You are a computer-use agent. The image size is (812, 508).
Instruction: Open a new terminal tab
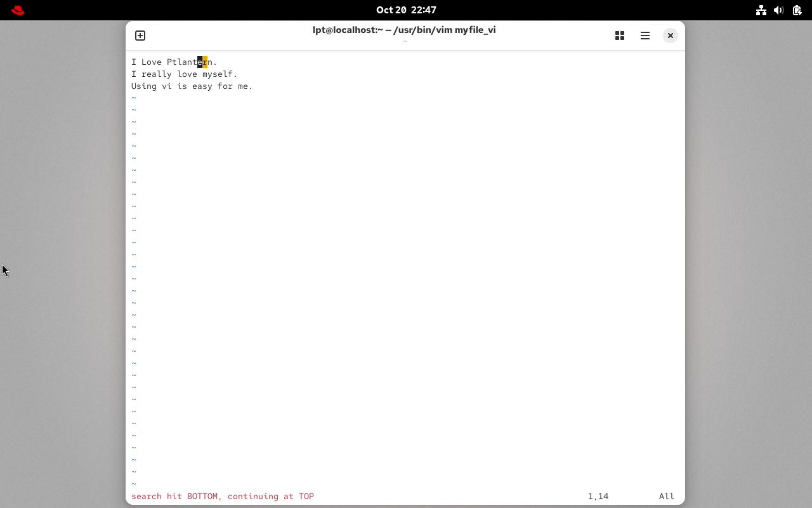click(x=140, y=36)
